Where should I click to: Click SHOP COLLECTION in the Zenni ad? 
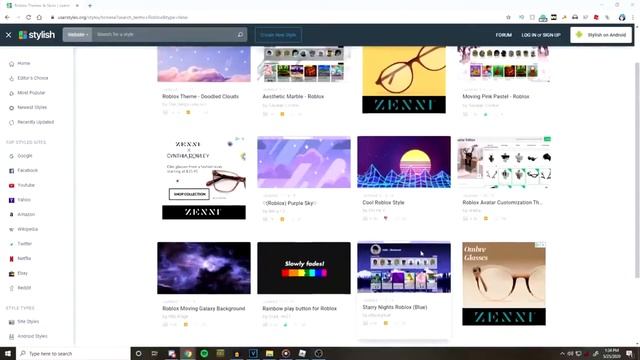[189, 194]
